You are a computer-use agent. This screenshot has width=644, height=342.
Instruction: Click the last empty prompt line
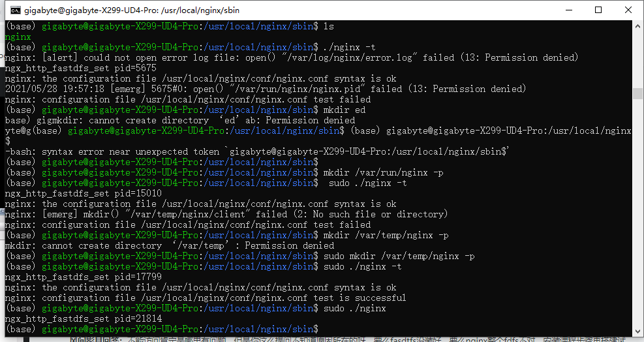162,329
